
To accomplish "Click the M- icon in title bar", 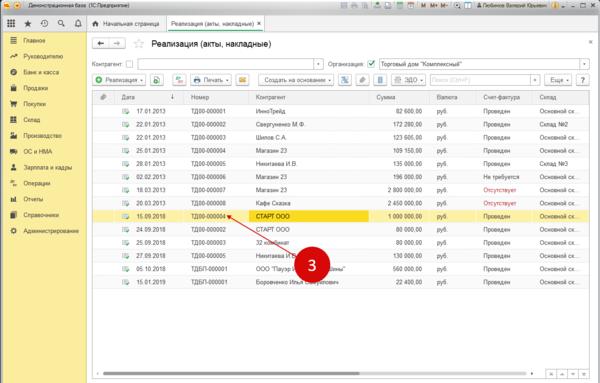I will click(x=444, y=5).
